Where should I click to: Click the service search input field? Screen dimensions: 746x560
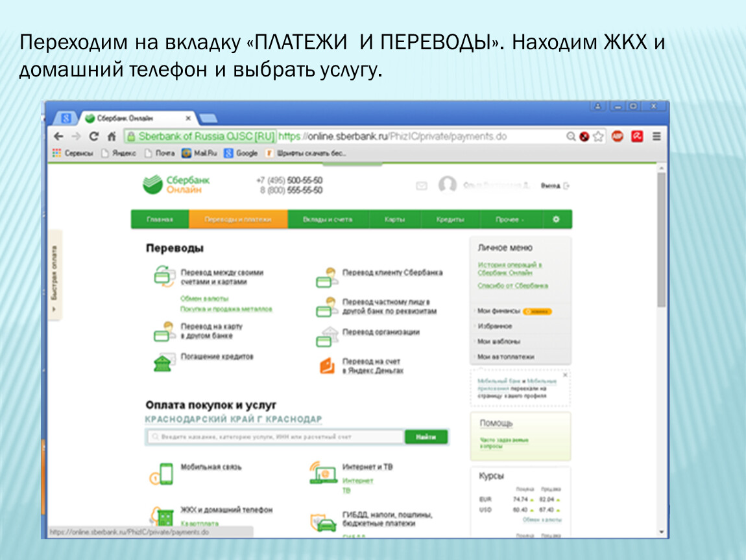coord(276,437)
